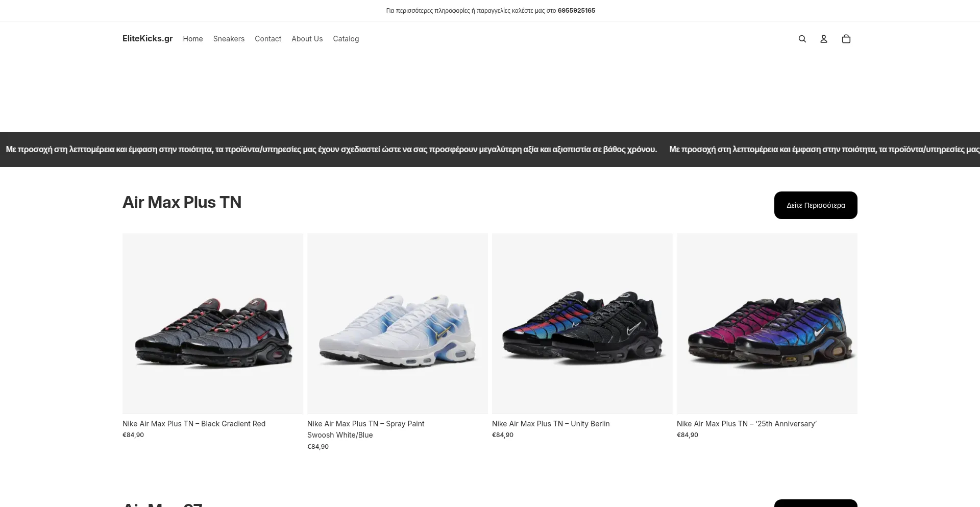The width and height of the screenshot is (980, 507).
Task: Open the Unity Berlin sneaker image
Action: click(582, 324)
